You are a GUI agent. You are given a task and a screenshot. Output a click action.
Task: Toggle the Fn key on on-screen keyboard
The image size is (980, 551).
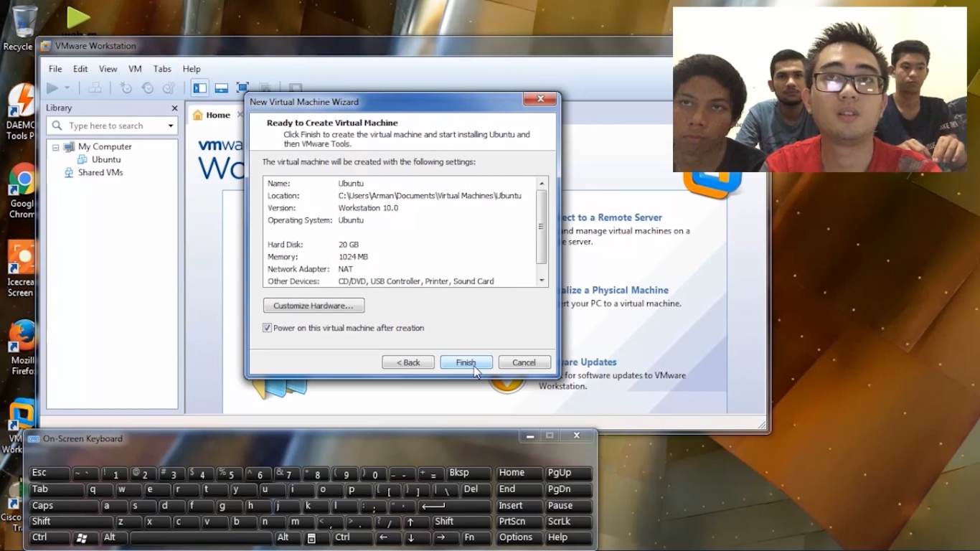476,537
